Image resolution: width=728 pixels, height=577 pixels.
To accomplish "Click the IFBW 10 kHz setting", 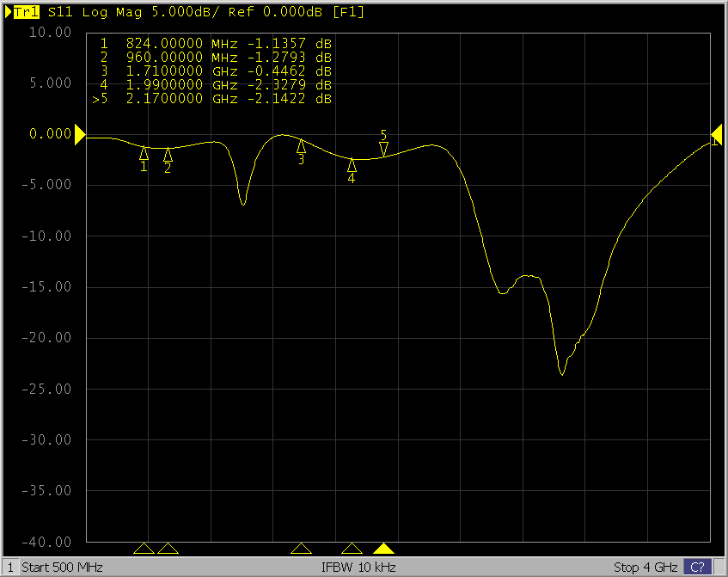I will (358, 568).
